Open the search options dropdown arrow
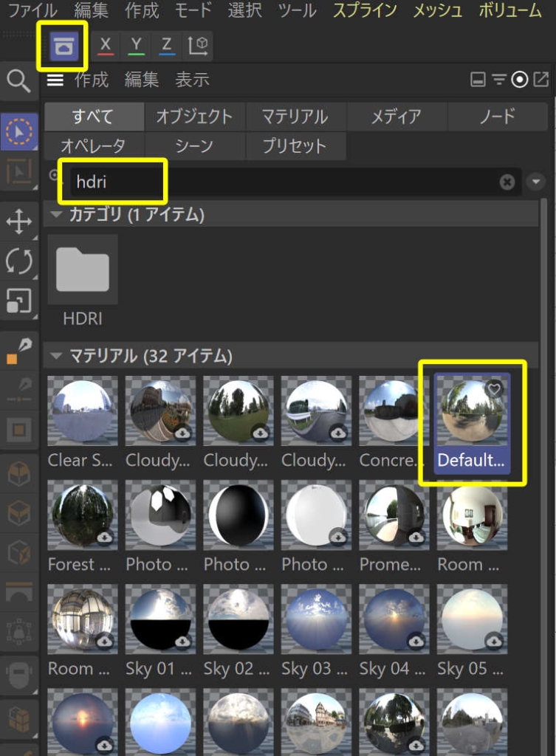556x756 pixels. (536, 182)
